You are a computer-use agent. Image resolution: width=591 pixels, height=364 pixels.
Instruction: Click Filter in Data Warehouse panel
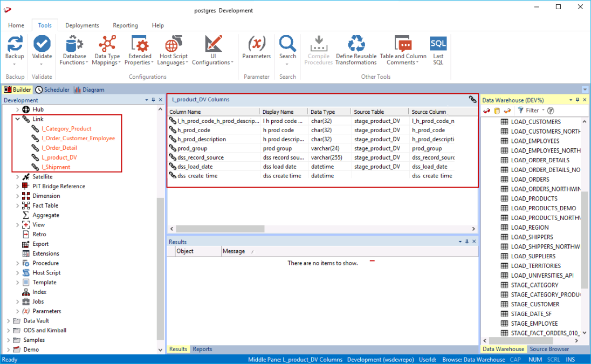[x=528, y=111]
